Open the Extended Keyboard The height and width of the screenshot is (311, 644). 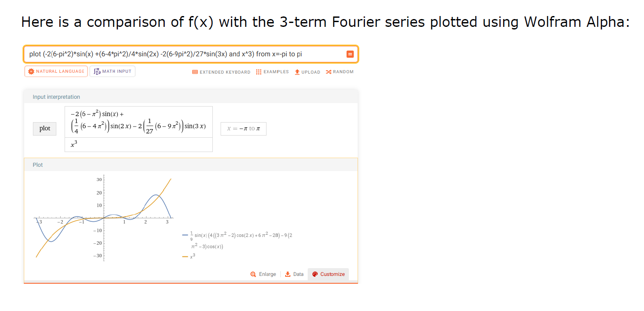(221, 72)
